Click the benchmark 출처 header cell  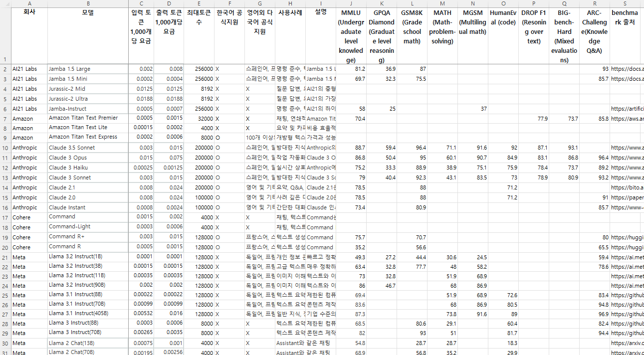point(625,35)
